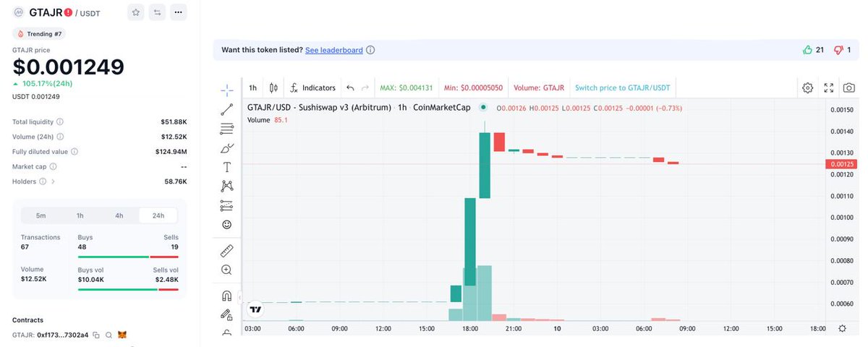The width and height of the screenshot is (868, 347).
Task: Add GTAJR to MetaMask via fox icon
Action: tap(122, 335)
